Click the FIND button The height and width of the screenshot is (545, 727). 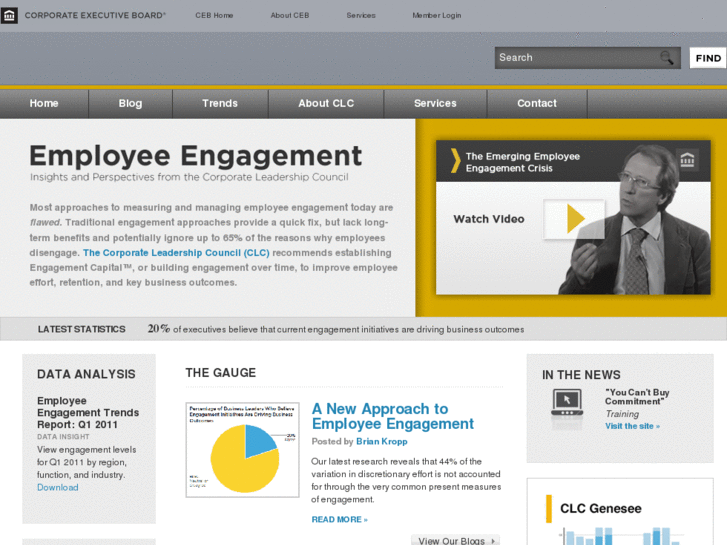pos(708,58)
